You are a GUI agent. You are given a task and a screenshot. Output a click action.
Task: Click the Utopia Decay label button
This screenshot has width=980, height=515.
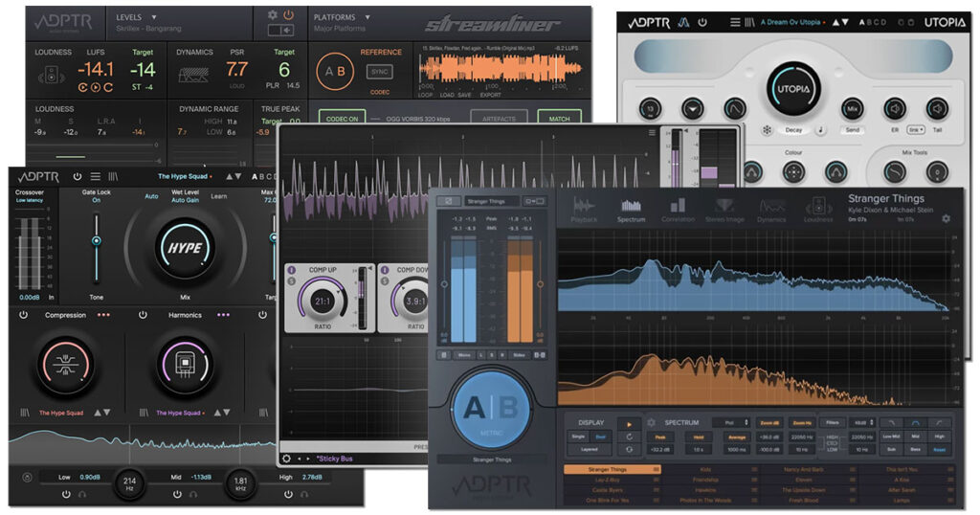coord(793,130)
